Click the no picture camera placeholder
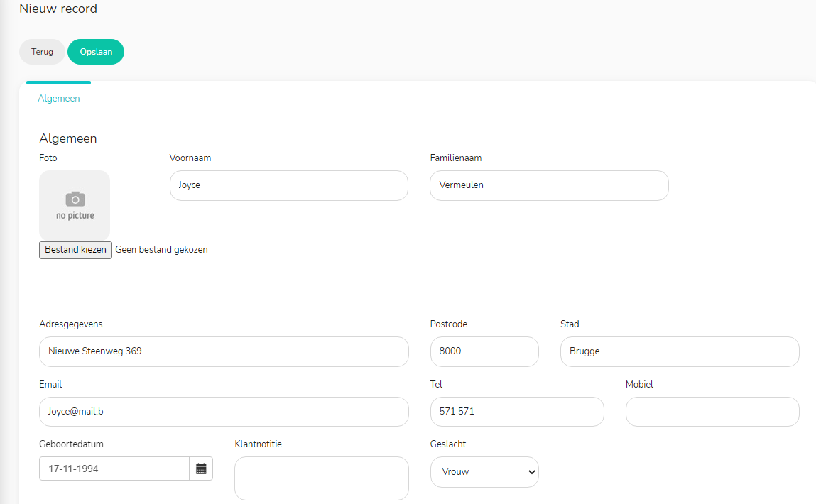Image resolution: width=816 pixels, height=504 pixels. point(75,205)
